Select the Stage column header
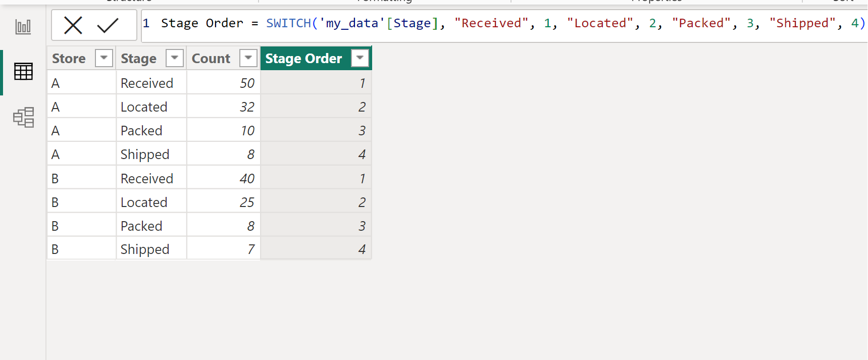Image resolution: width=868 pixels, height=360 pixels. point(138,59)
